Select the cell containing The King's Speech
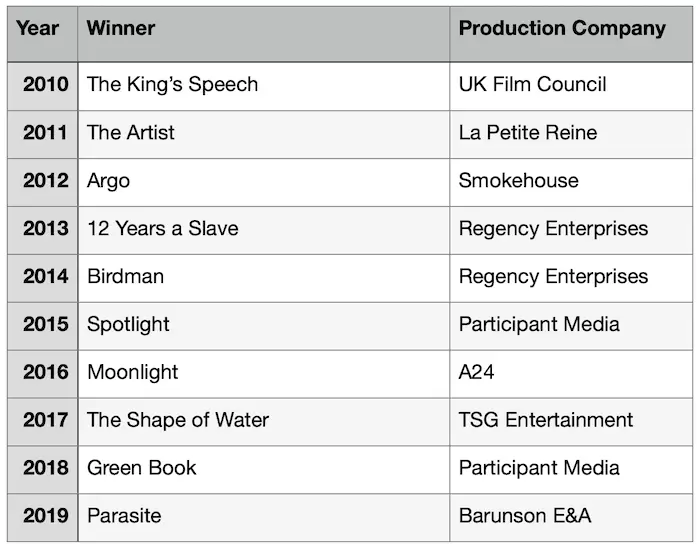Screen dimensions: 700x553 tap(264, 86)
